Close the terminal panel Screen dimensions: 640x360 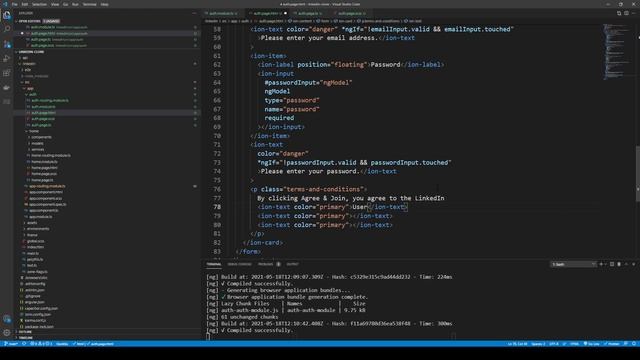click(634, 264)
